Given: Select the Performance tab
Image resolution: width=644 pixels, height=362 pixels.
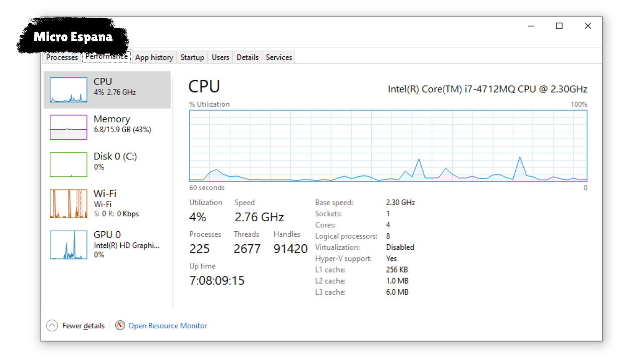Looking at the screenshot, I should [106, 56].
